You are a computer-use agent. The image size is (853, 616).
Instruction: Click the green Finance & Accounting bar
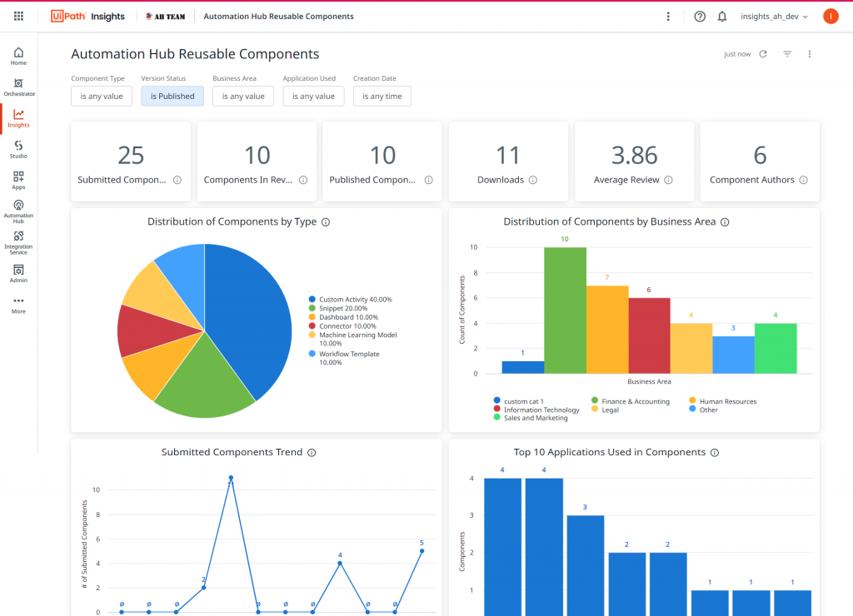[x=565, y=310]
